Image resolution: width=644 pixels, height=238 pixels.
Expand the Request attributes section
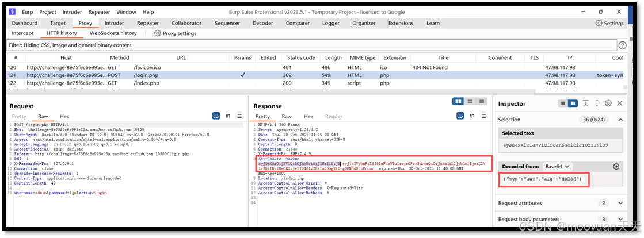click(x=620, y=203)
